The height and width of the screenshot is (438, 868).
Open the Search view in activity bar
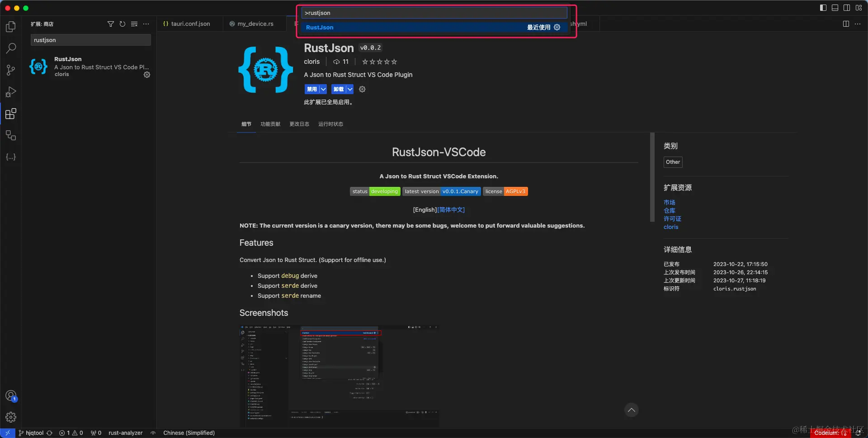tap(11, 48)
